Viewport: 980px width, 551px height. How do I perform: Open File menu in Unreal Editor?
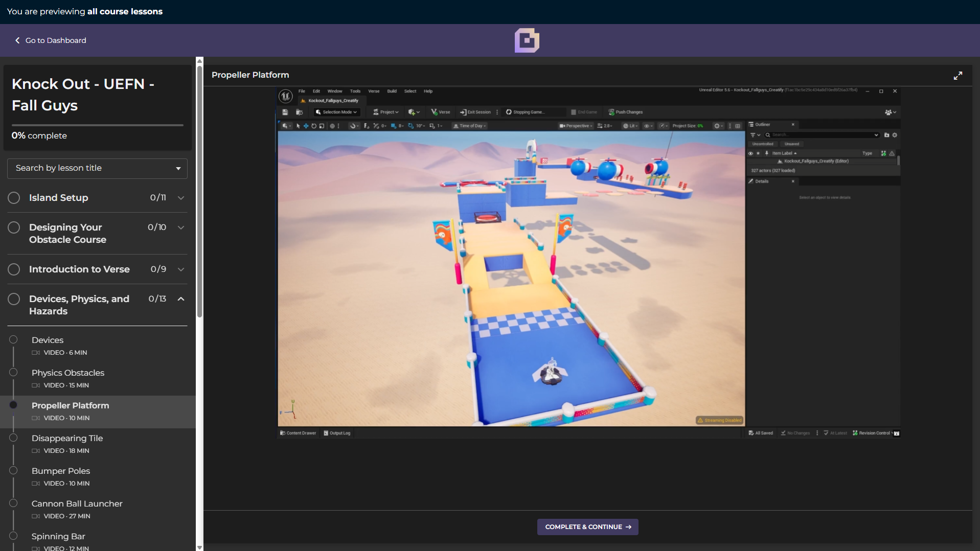(x=302, y=91)
